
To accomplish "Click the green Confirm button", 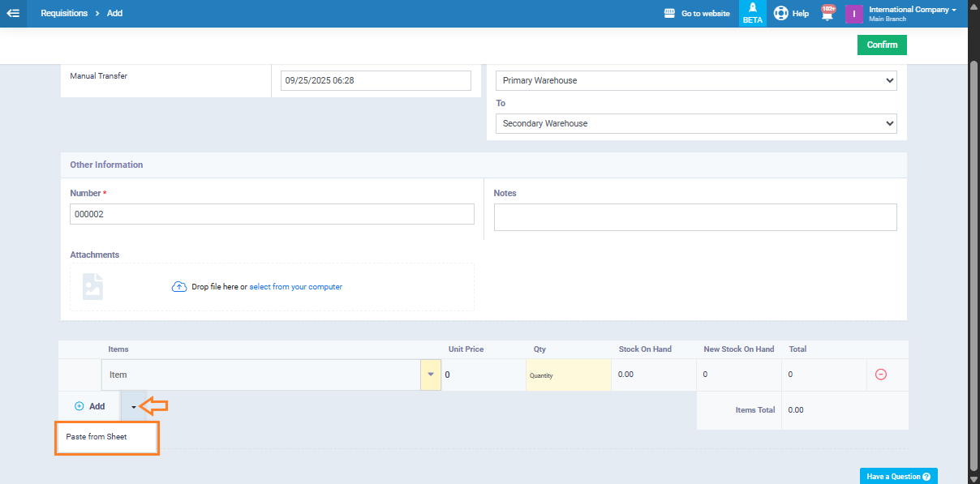I will click(x=882, y=45).
